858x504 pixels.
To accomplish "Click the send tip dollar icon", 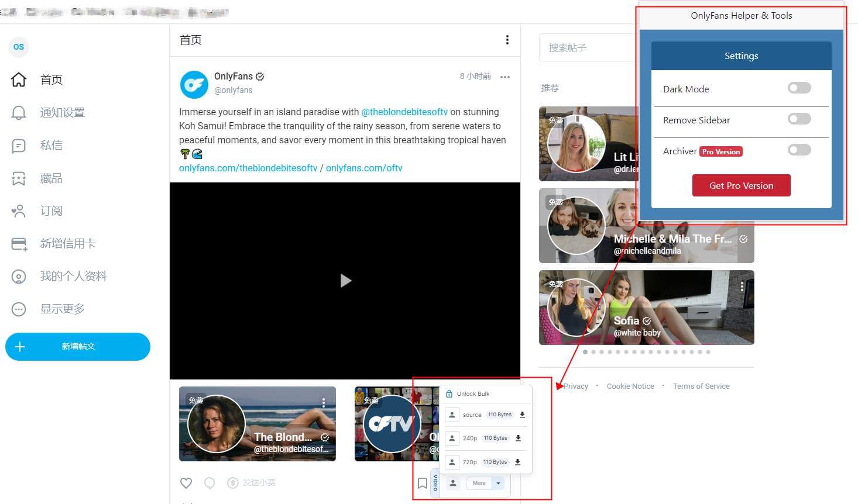I will pos(232,483).
